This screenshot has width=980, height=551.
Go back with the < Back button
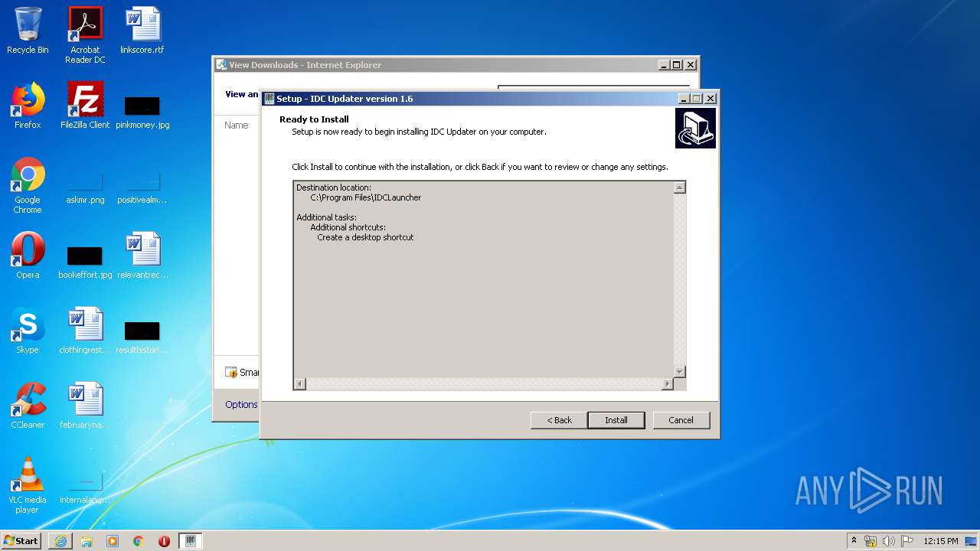[559, 420]
